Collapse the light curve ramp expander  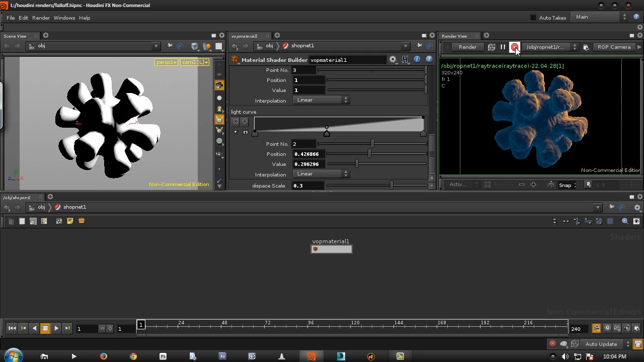pyautogui.click(x=235, y=132)
